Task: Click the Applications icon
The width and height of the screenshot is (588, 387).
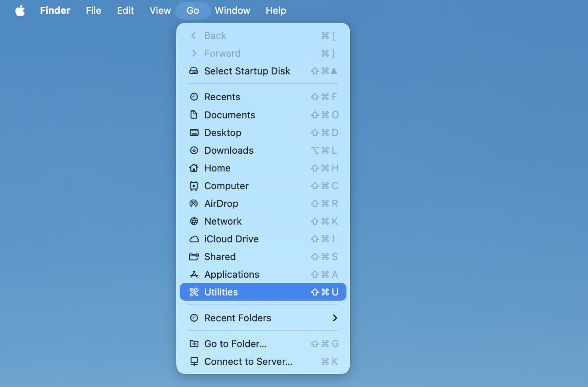Action: [194, 274]
